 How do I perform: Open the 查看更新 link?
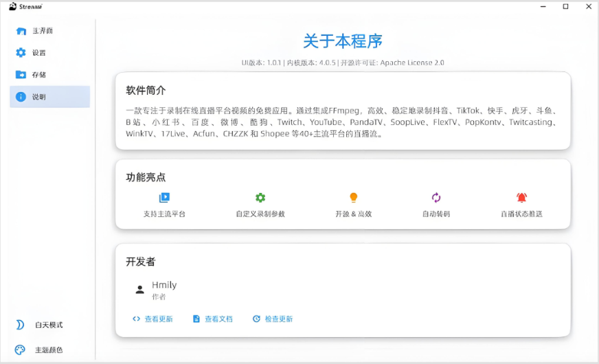click(x=152, y=319)
